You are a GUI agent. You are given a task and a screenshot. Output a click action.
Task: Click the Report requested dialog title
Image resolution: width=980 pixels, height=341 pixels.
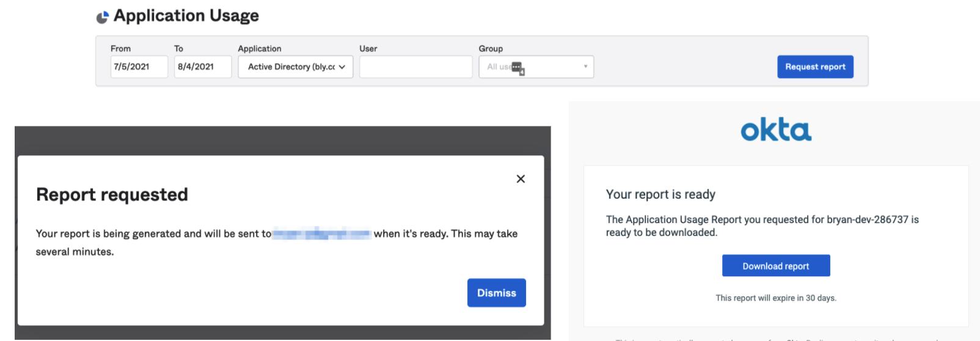click(x=112, y=194)
